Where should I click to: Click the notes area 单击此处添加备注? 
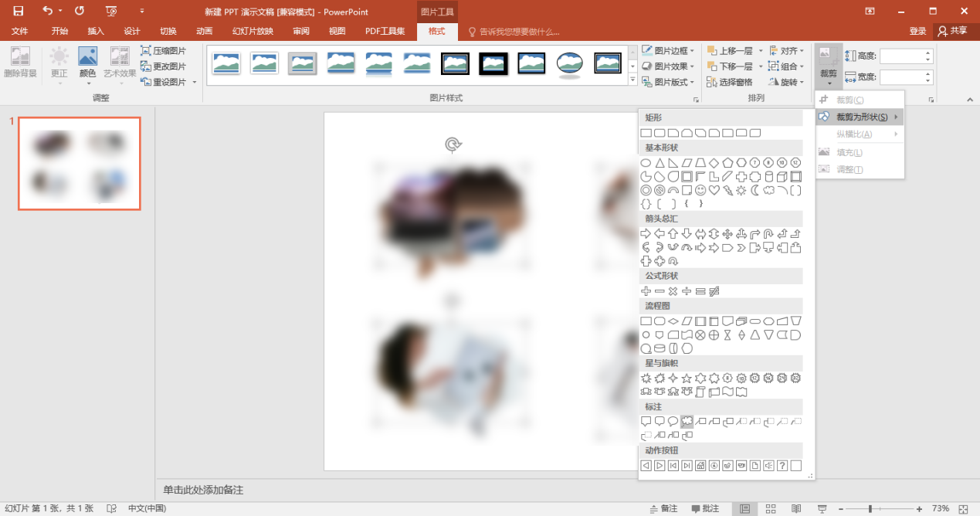click(203, 490)
